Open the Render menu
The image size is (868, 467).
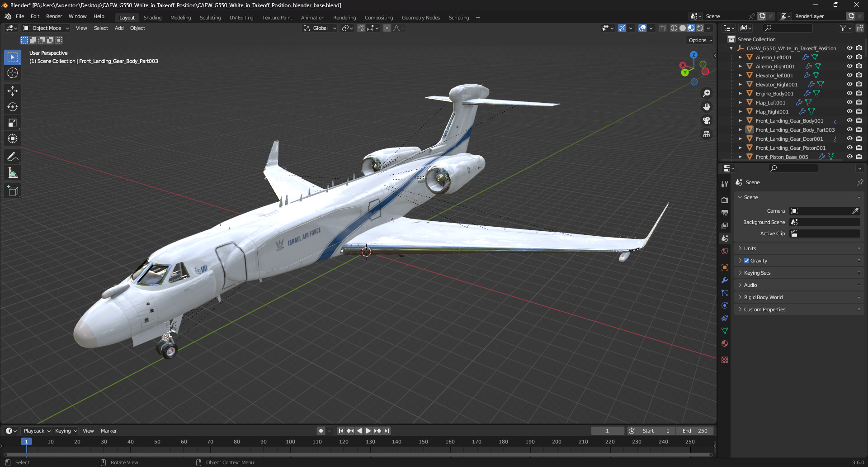point(54,16)
